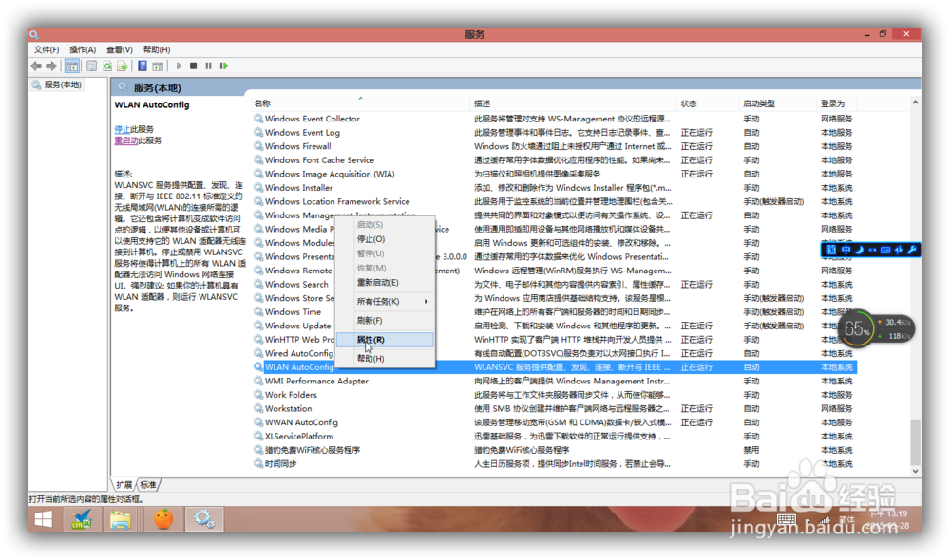950x560 pixels.
Task: Sort by the 名称 column header
Action: [360, 104]
